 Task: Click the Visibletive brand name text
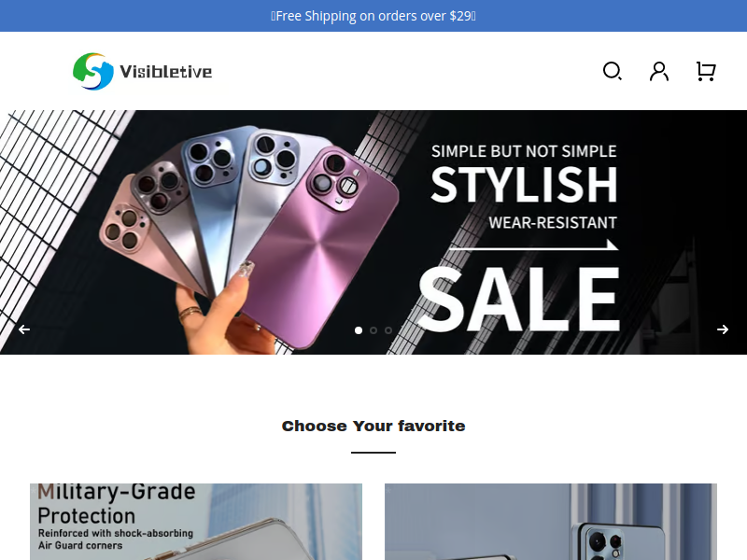[166, 72]
